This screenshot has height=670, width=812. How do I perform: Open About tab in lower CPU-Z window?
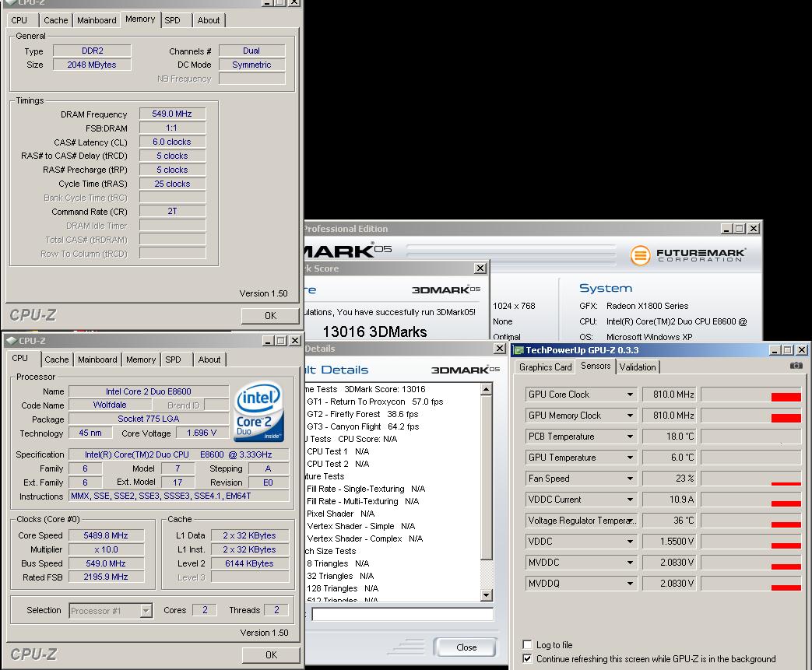point(209,360)
